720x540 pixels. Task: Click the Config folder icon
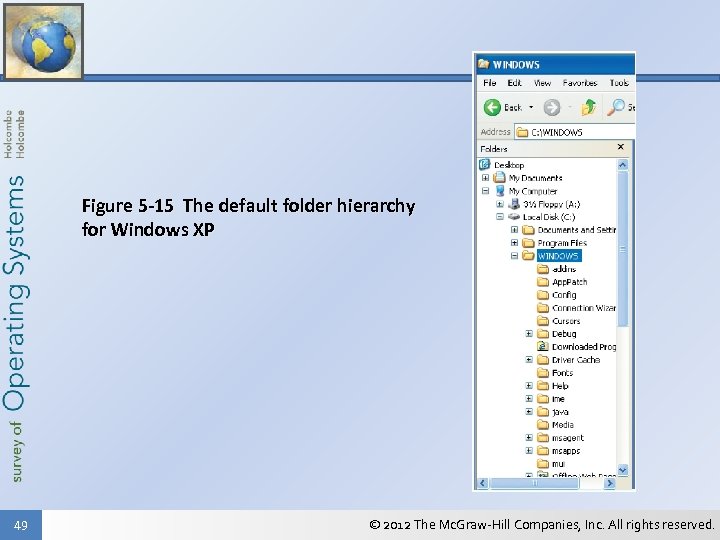pyautogui.click(x=543, y=295)
